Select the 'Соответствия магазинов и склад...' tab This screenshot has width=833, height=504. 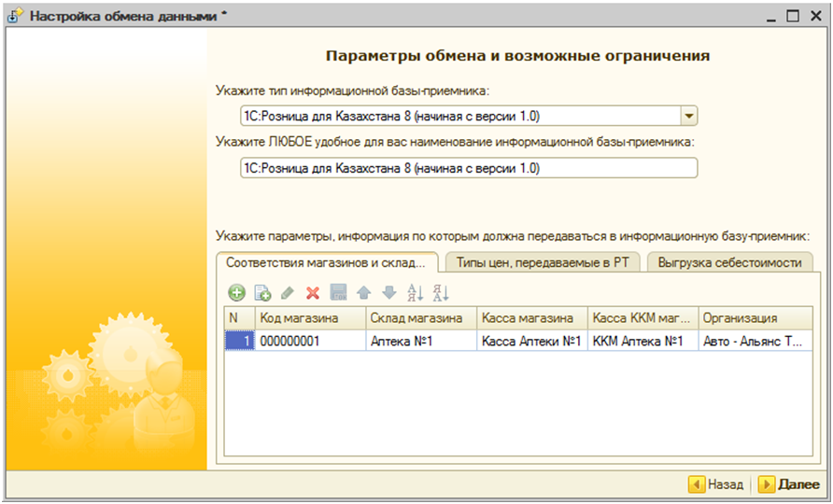(327, 262)
